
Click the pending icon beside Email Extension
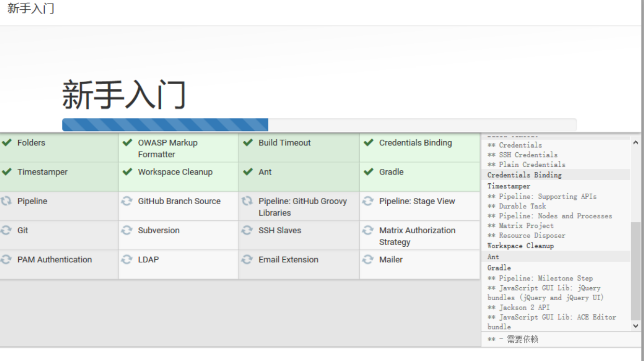click(x=247, y=259)
